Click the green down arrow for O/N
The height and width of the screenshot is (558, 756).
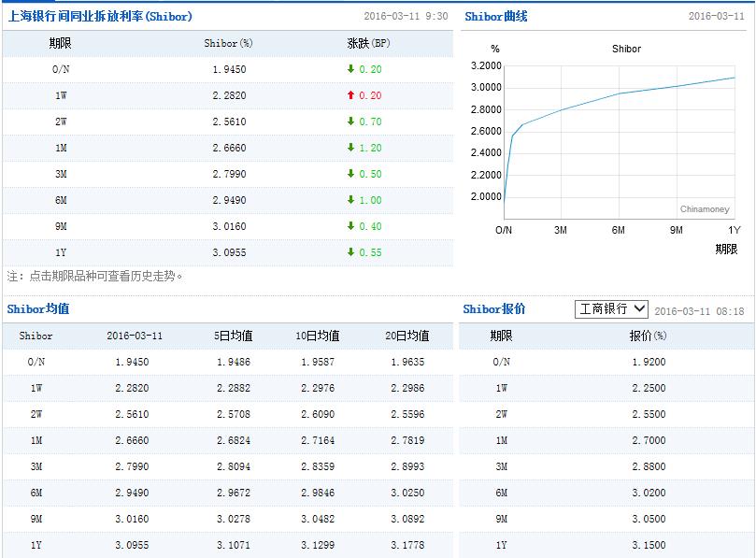[x=350, y=69]
